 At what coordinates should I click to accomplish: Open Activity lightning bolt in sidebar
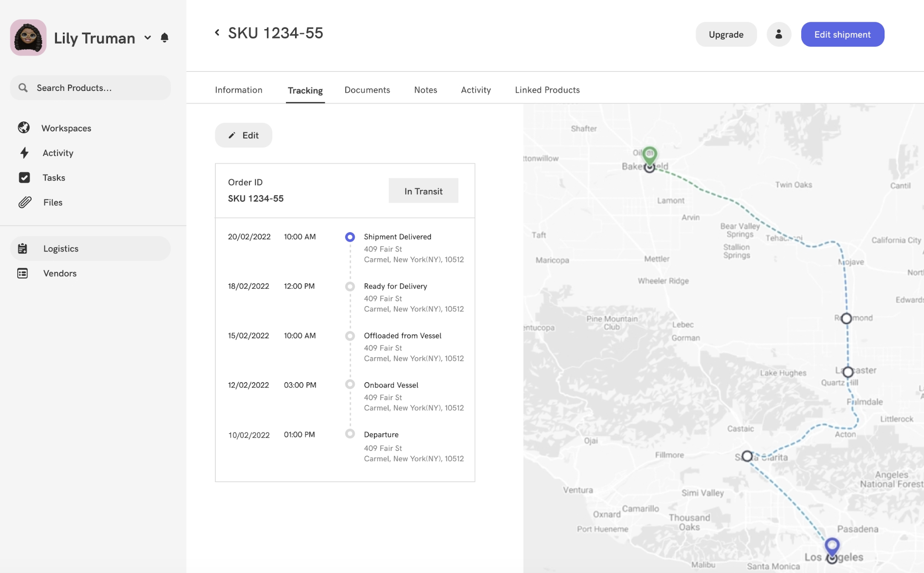24,153
